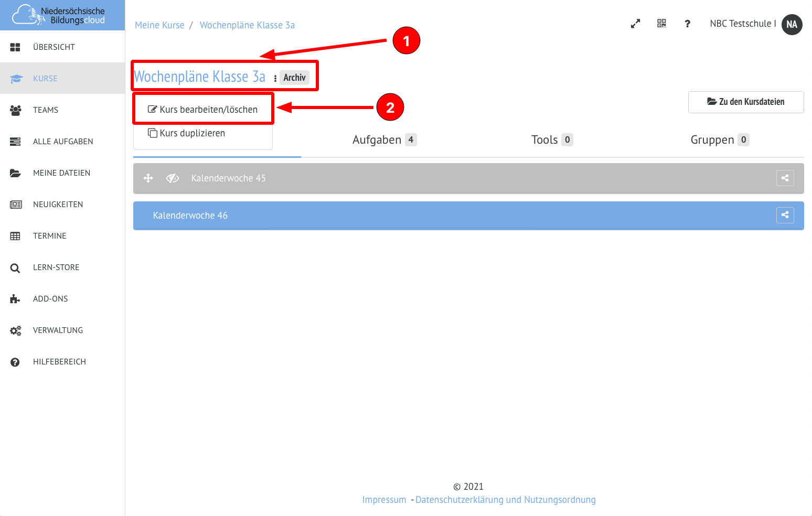Expand the Kalenderwoche 45 topic
This screenshot has height=516, width=812.
coord(228,178)
